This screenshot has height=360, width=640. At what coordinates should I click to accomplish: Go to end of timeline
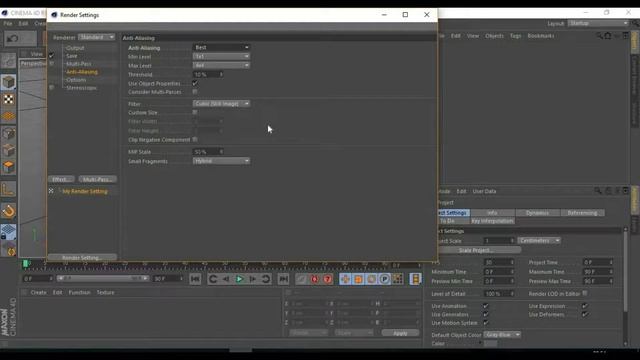click(x=283, y=279)
